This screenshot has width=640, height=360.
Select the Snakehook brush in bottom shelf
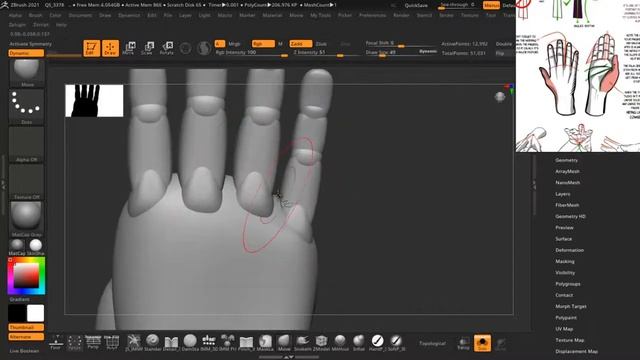tap(302, 342)
